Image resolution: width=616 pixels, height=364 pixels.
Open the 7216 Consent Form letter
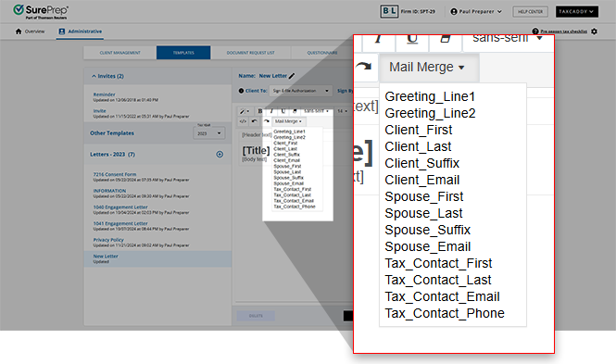pyautogui.click(x=115, y=174)
